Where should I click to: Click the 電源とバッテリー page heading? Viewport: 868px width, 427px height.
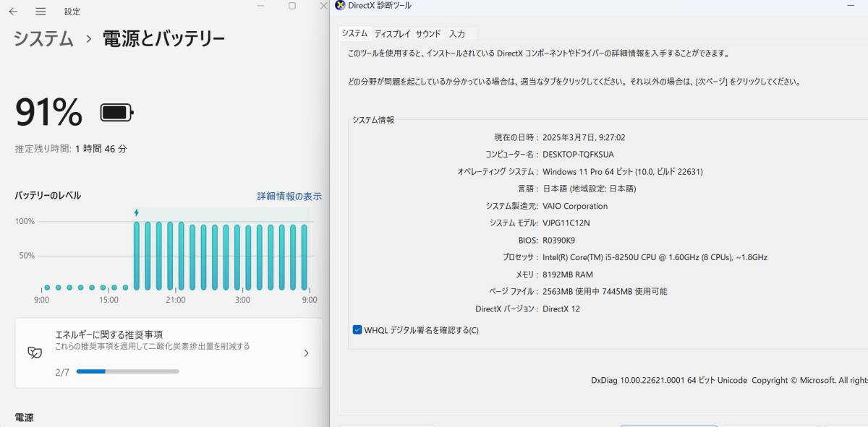(x=163, y=38)
